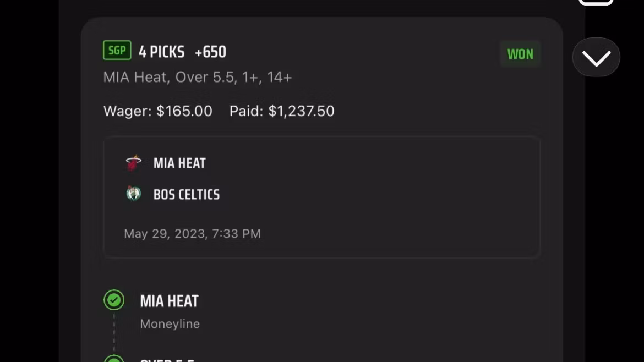
Task: Click the checkmark beside MIA HEAT Moneyline pick
Action: (x=114, y=300)
